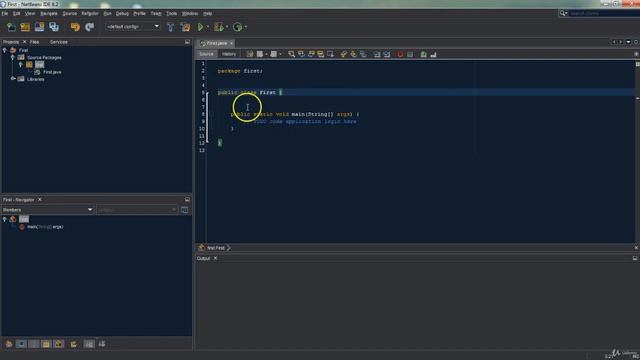This screenshot has height=360, width=640.
Task: Click the editor vertical scrollbar
Action: point(638,151)
